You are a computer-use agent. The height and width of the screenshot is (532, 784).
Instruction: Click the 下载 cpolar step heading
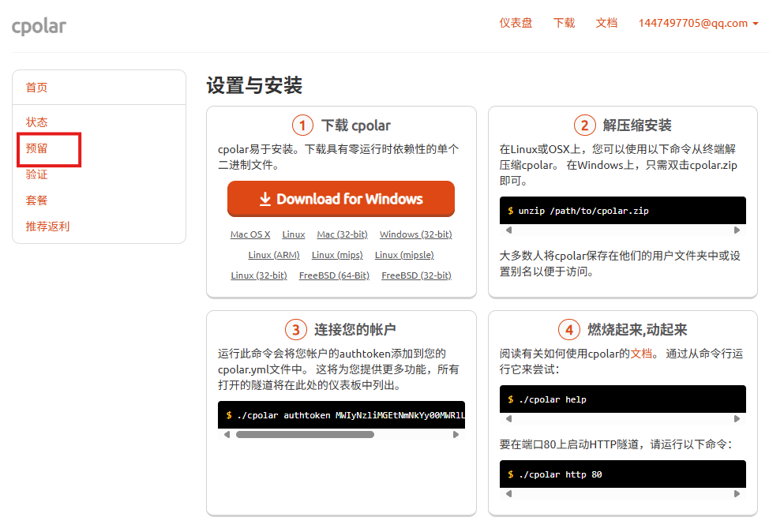pyautogui.click(x=355, y=125)
